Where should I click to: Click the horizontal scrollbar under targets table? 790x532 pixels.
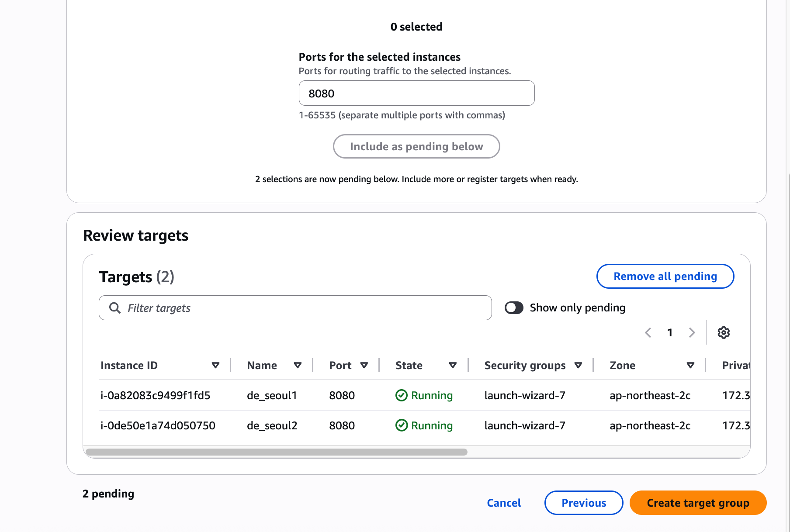[x=277, y=452]
